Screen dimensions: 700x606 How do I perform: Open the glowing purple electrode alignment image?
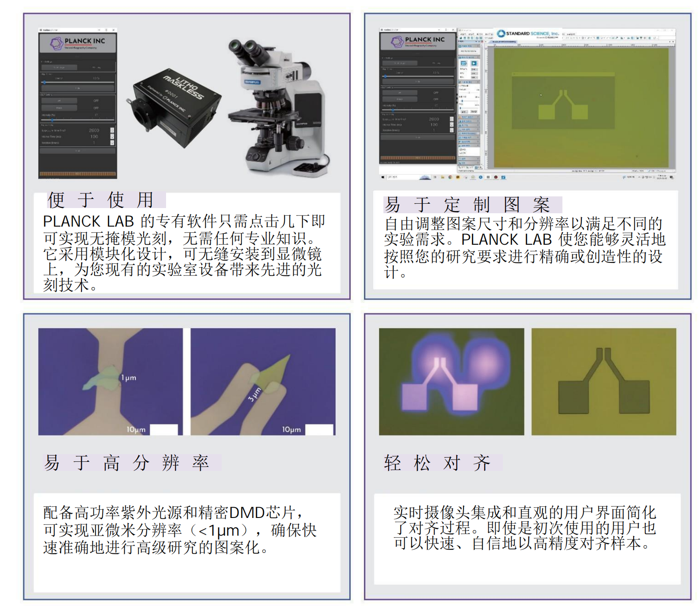tap(452, 382)
